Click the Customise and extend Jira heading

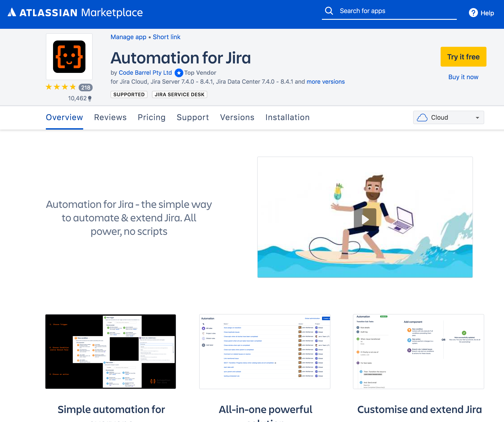pos(419,410)
